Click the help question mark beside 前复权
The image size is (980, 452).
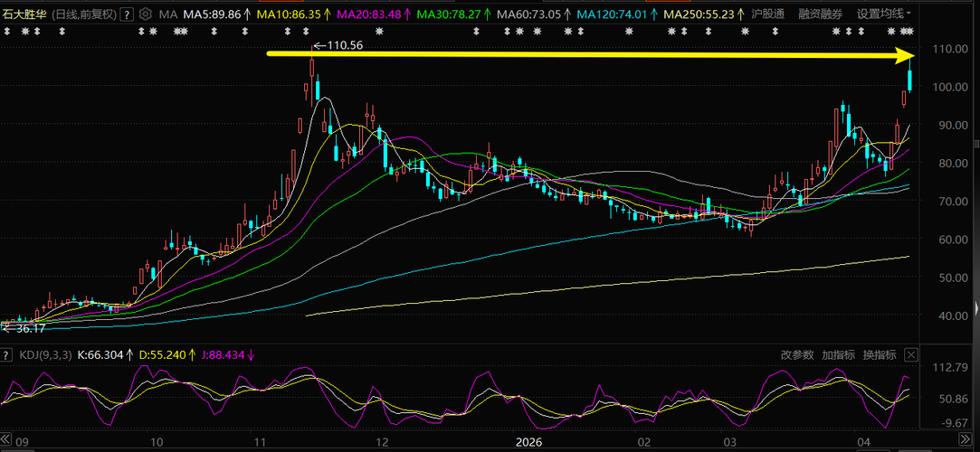[127, 14]
